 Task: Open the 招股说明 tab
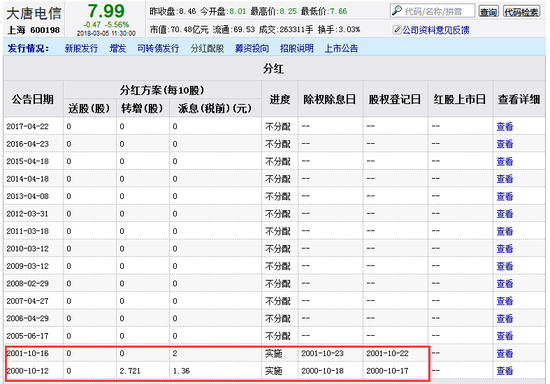[297, 48]
